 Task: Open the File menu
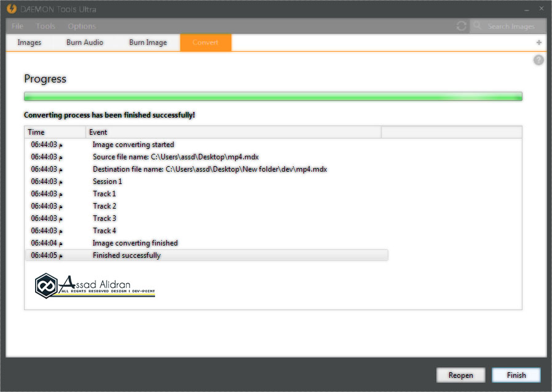(x=17, y=26)
